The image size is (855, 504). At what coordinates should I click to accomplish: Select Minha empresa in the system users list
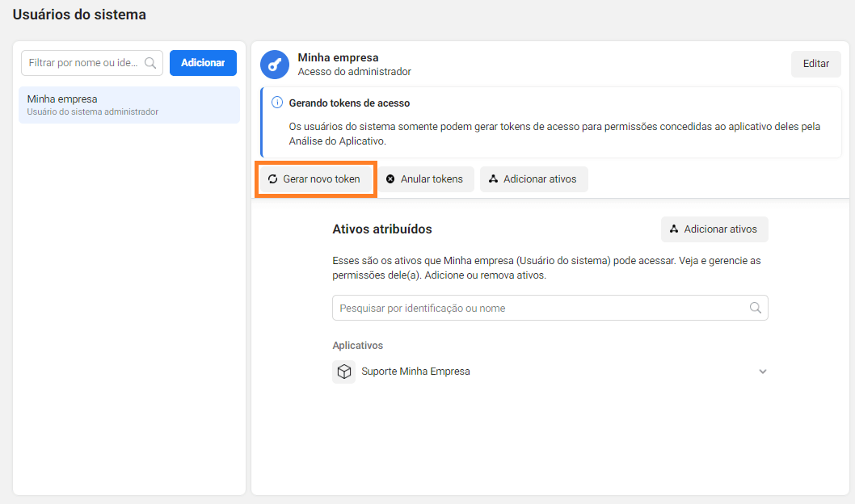[129, 105]
